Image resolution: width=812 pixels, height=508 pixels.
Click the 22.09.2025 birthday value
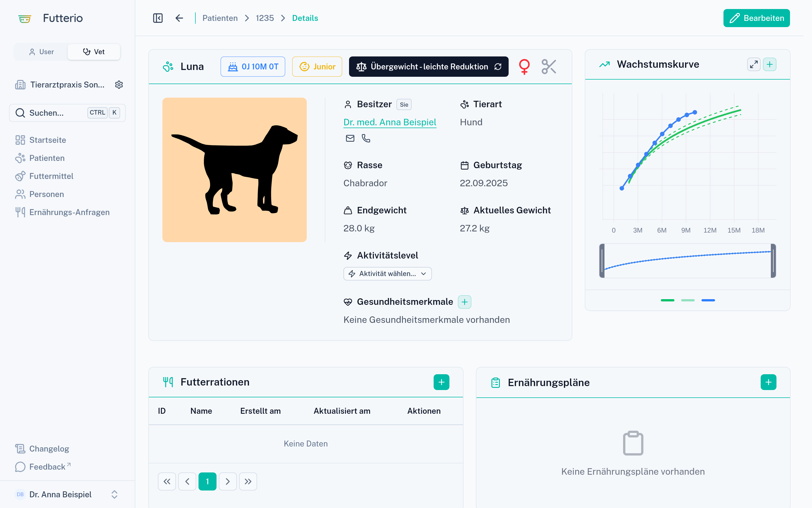tap(484, 183)
